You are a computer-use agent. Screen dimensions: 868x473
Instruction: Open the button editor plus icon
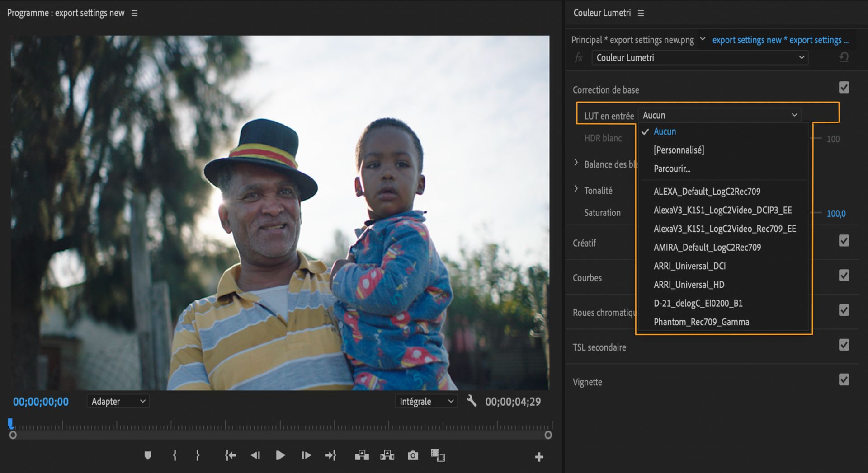539,457
